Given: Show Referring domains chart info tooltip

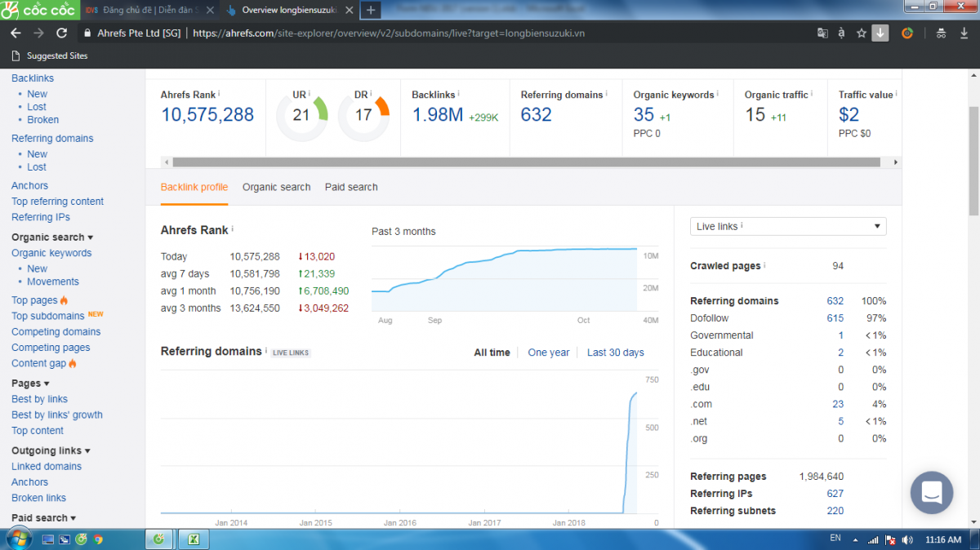Looking at the screenshot, I should tap(266, 351).
